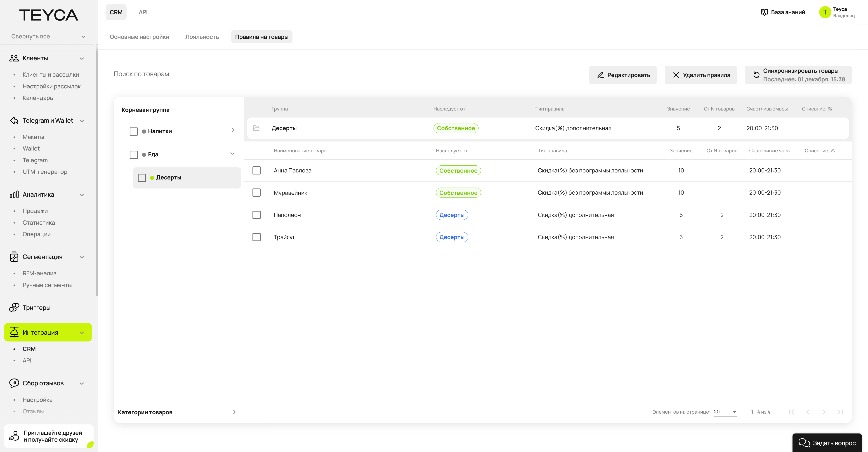Click the Сбор отзывов chat icon
Screen dimensions: 868x452
(x=14, y=383)
